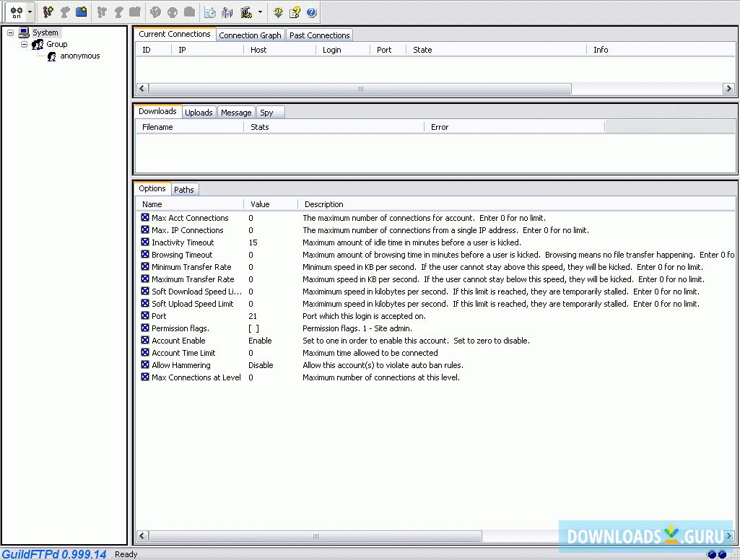Open the dropdown arrow beside server on/off icon

[x=30, y=12]
